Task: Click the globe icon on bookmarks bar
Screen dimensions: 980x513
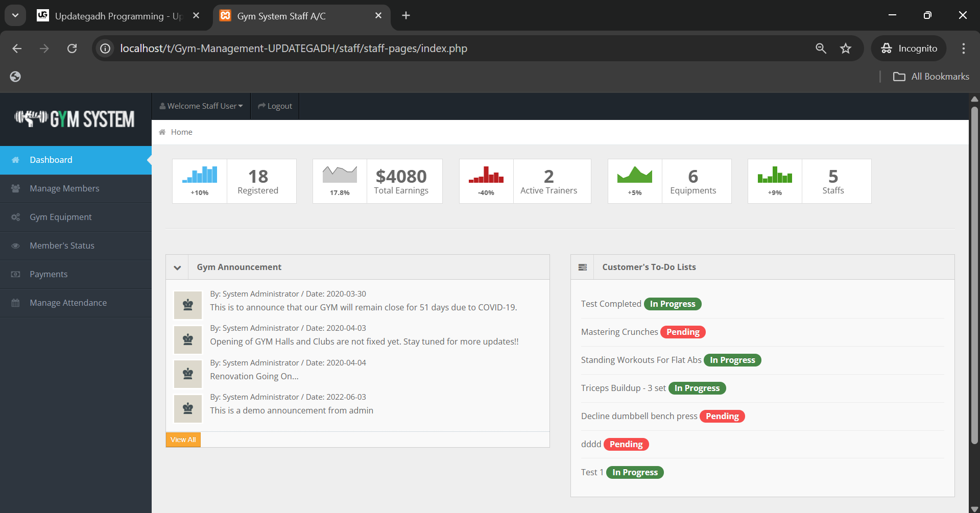Action: tap(15, 77)
